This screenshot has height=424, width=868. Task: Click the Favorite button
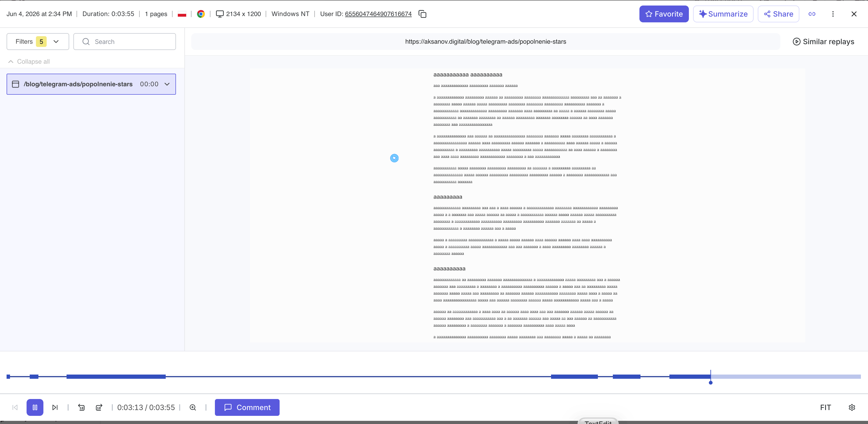[664, 14]
